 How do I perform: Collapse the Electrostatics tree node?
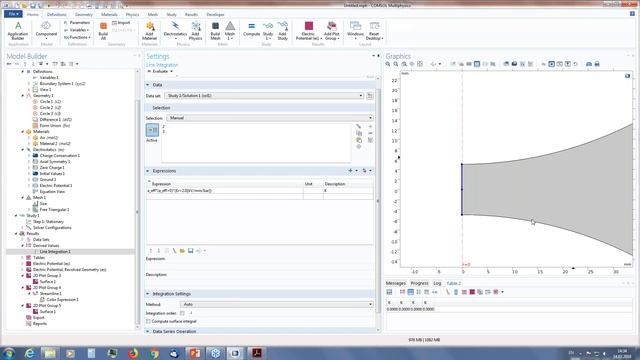tap(23, 150)
